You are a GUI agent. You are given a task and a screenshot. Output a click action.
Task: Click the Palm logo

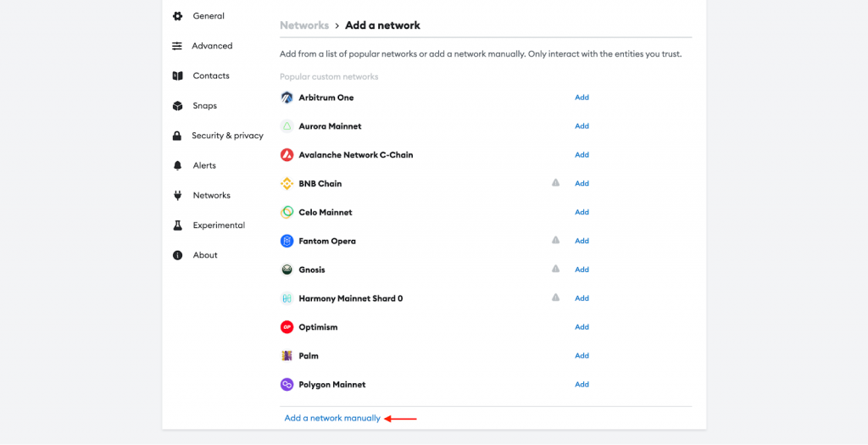point(287,356)
